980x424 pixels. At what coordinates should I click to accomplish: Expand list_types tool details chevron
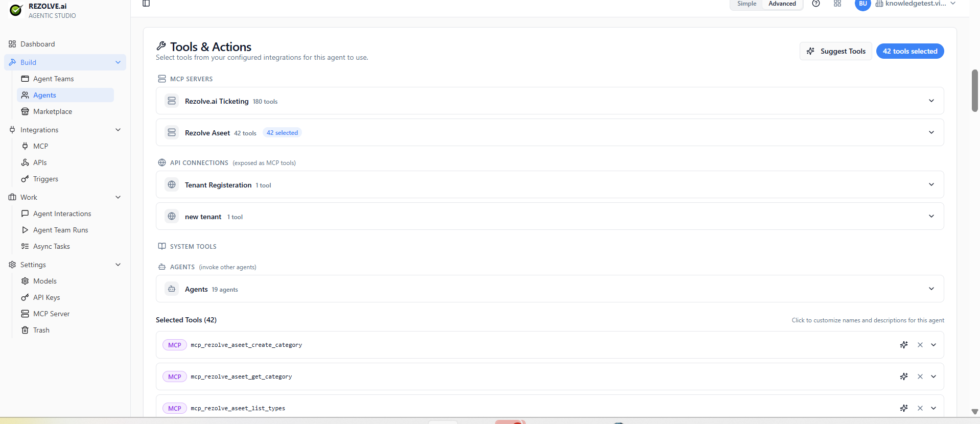click(934, 408)
